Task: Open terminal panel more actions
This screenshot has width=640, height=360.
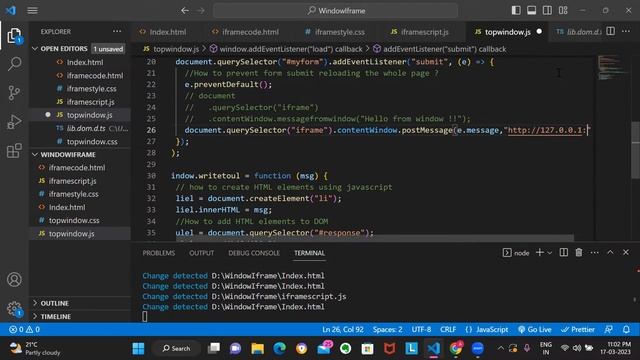Action: (x=595, y=253)
